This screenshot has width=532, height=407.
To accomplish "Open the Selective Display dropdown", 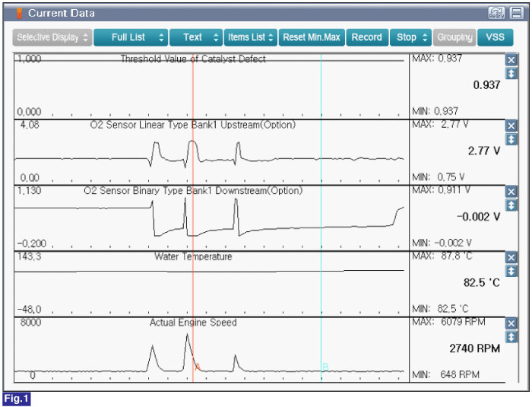I will 52,37.
